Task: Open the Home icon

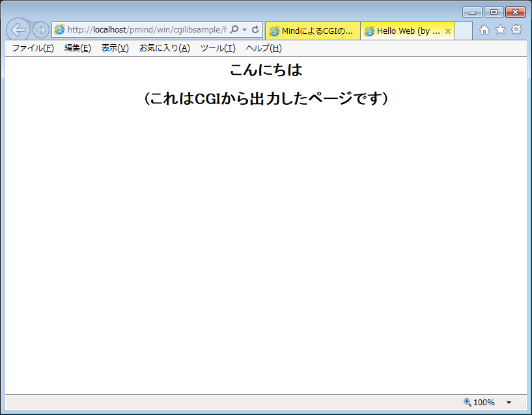Action: [x=484, y=30]
